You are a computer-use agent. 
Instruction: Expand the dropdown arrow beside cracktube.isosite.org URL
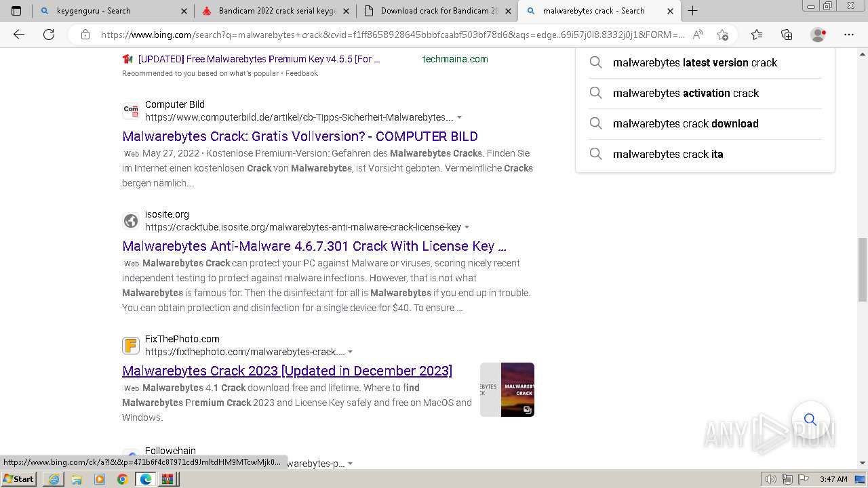[x=467, y=227]
